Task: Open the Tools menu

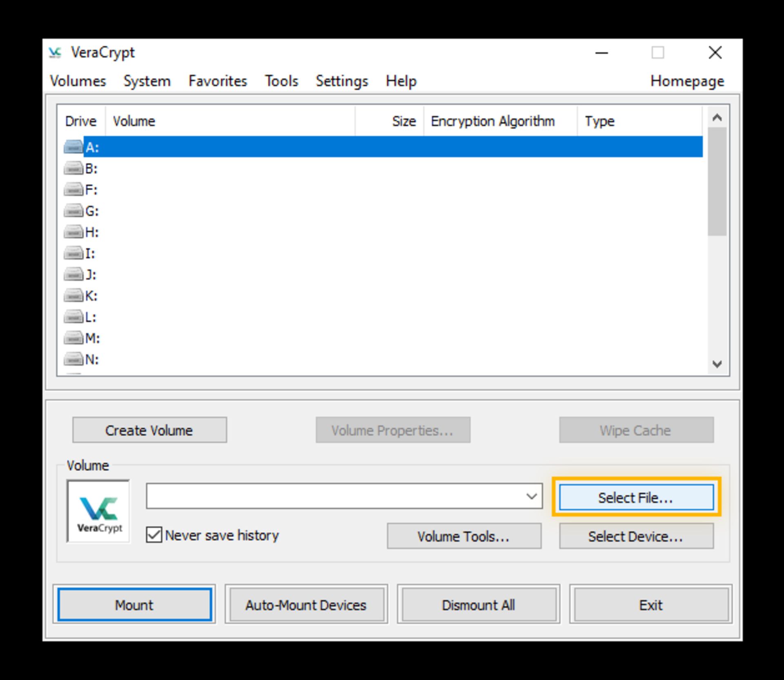Action: pos(281,81)
